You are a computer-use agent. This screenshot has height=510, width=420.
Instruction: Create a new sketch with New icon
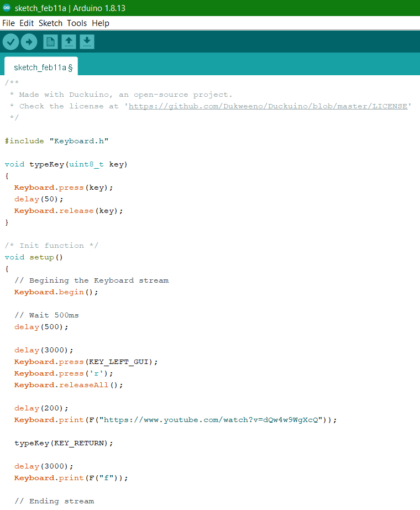pyautogui.click(x=50, y=41)
